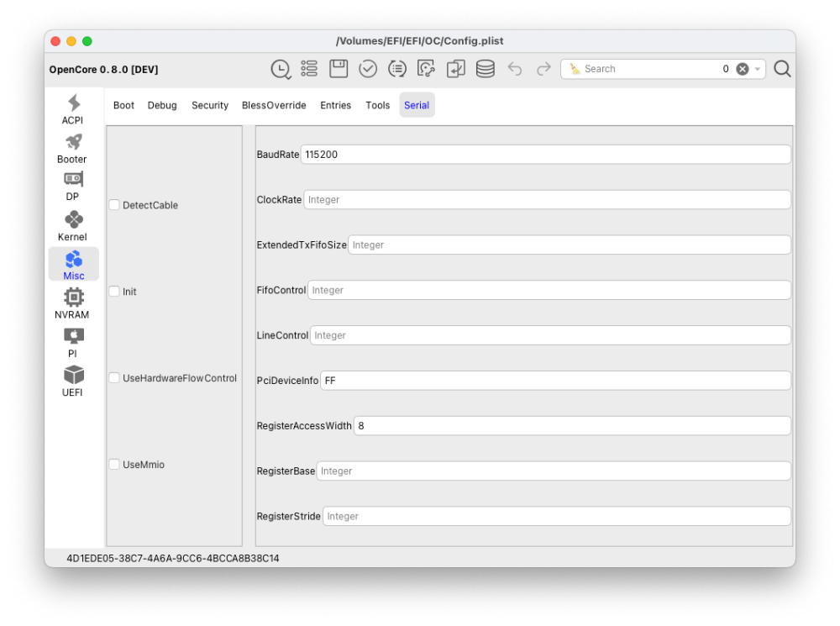The image size is (840, 626).
Task: Enable UseHardwareFlowControl checkbox
Action: click(114, 378)
